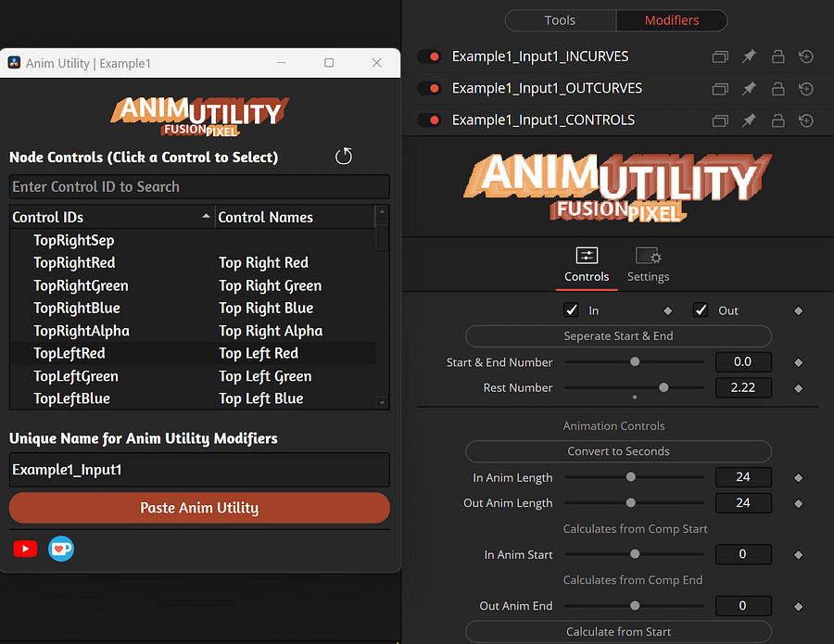
Task: Lock the Example1_Input1_CONTROLS modifier
Action: click(x=777, y=120)
